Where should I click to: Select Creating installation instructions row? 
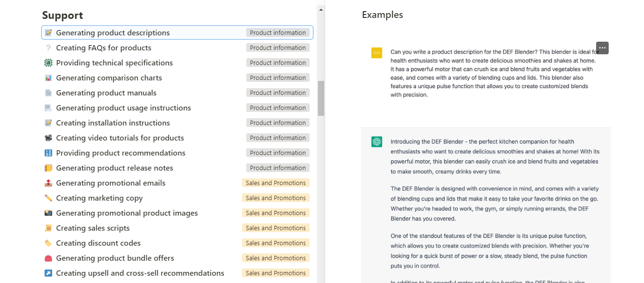[x=113, y=123]
